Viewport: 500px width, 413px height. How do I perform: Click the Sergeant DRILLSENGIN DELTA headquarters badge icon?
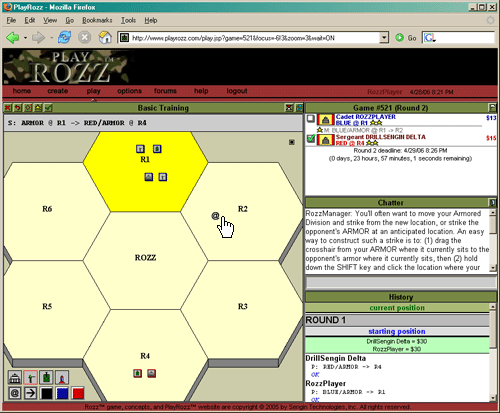pos(326,140)
